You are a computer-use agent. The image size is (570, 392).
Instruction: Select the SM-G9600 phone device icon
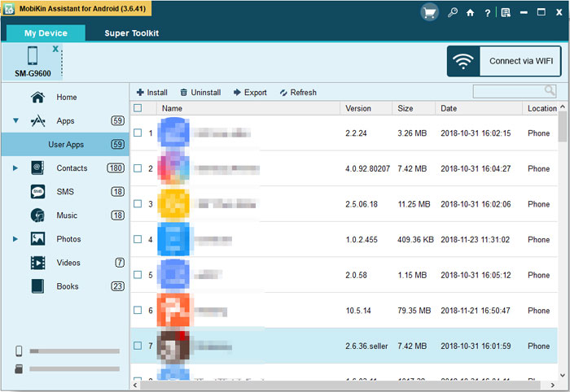coord(33,55)
